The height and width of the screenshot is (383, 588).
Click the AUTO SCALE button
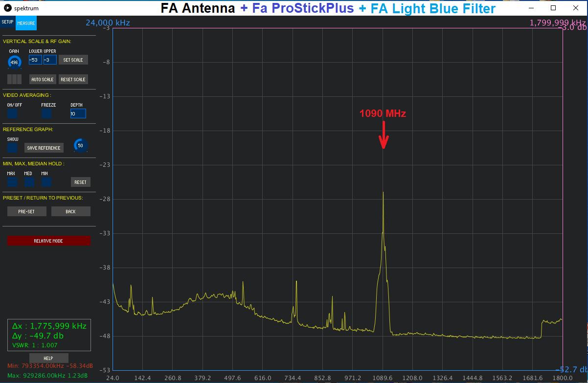[x=43, y=79]
